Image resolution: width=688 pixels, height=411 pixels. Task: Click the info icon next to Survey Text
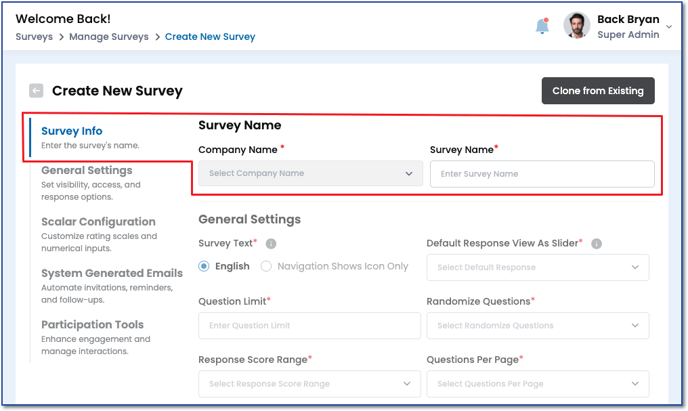[271, 243]
